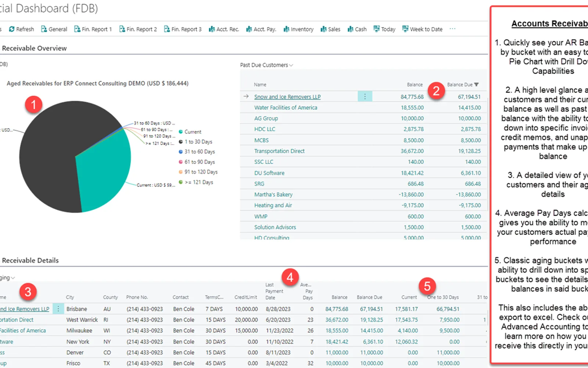This screenshot has width=588, height=368.
Task: Open Fin. Report 3
Action: coord(183,29)
